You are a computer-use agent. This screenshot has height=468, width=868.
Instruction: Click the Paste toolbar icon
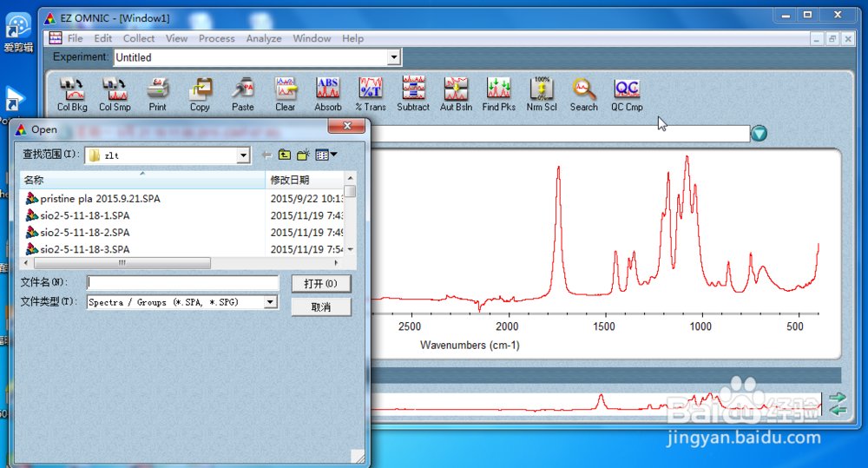(242, 94)
